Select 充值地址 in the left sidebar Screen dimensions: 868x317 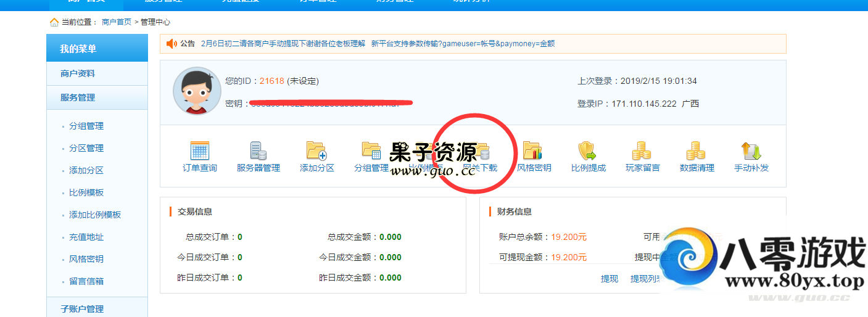[86, 237]
